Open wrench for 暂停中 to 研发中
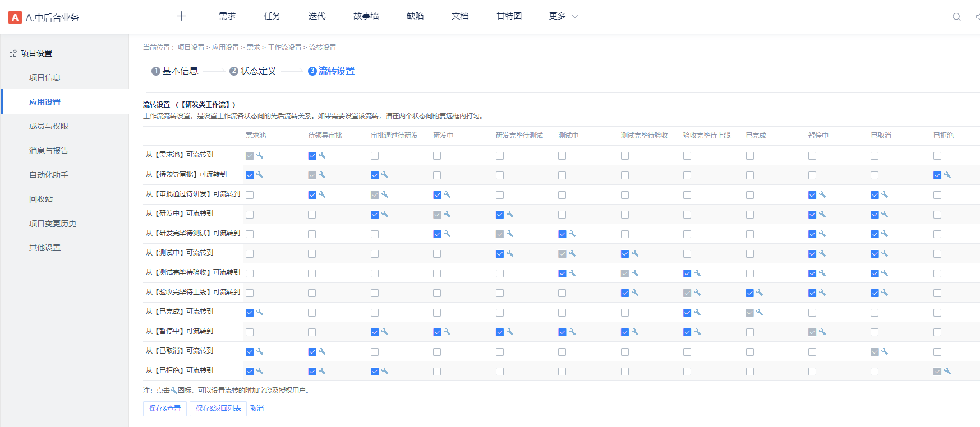The width and height of the screenshot is (980, 427). click(447, 332)
